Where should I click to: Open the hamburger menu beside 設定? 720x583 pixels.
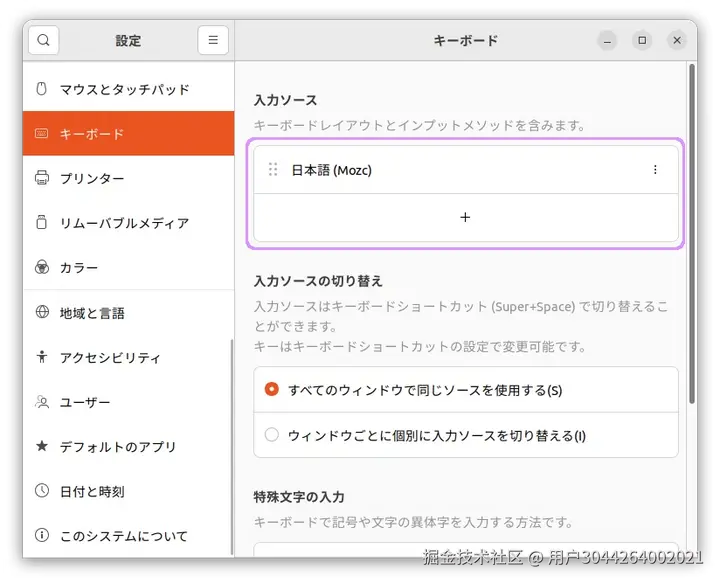click(x=213, y=40)
